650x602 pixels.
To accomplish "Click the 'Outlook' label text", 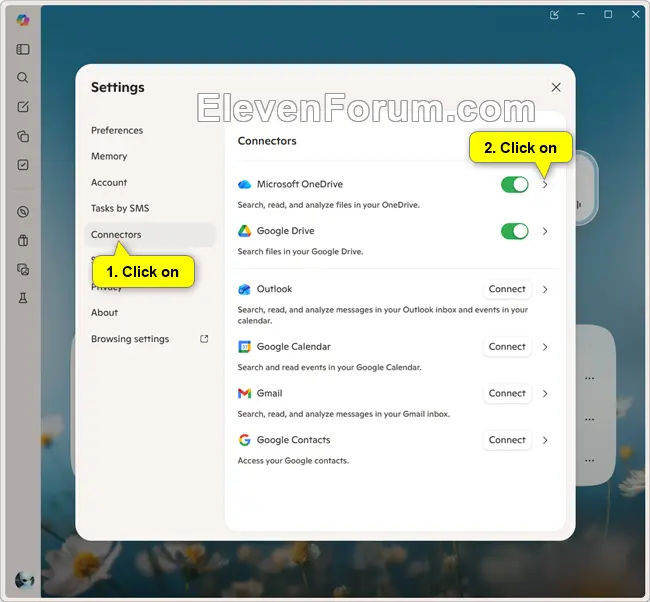I will coord(274,289).
